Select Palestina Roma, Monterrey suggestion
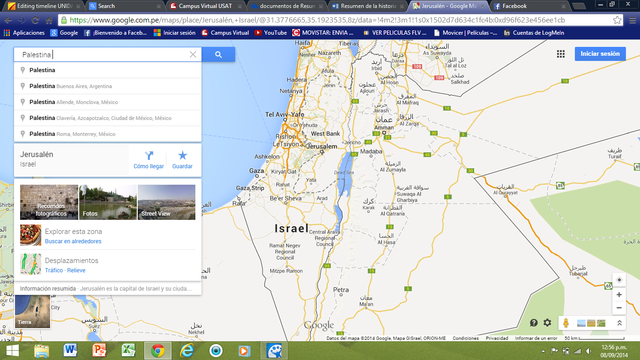640x360 pixels. [x=108, y=134]
